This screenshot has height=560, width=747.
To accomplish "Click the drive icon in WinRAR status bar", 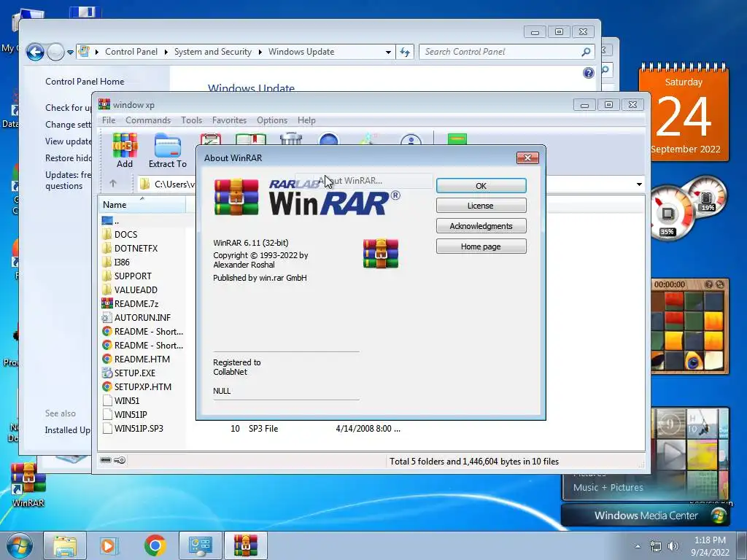I will [x=106, y=460].
